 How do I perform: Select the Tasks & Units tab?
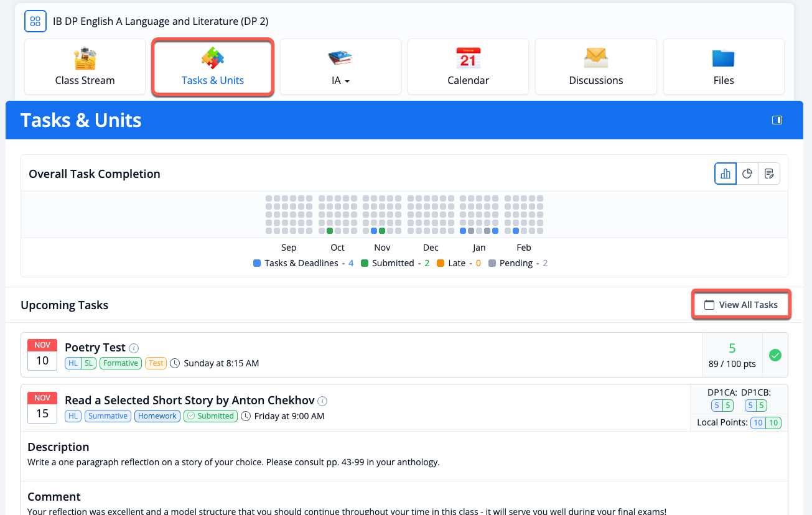tap(212, 67)
